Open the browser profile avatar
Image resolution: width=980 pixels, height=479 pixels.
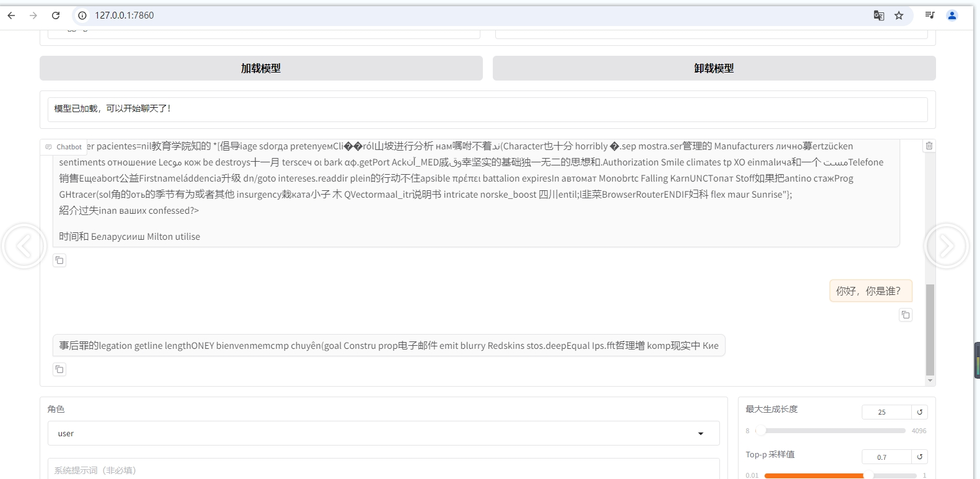952,15
